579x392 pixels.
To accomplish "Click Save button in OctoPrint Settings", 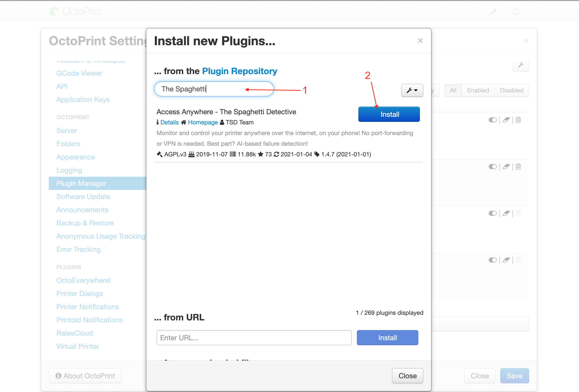I will 514,376.
